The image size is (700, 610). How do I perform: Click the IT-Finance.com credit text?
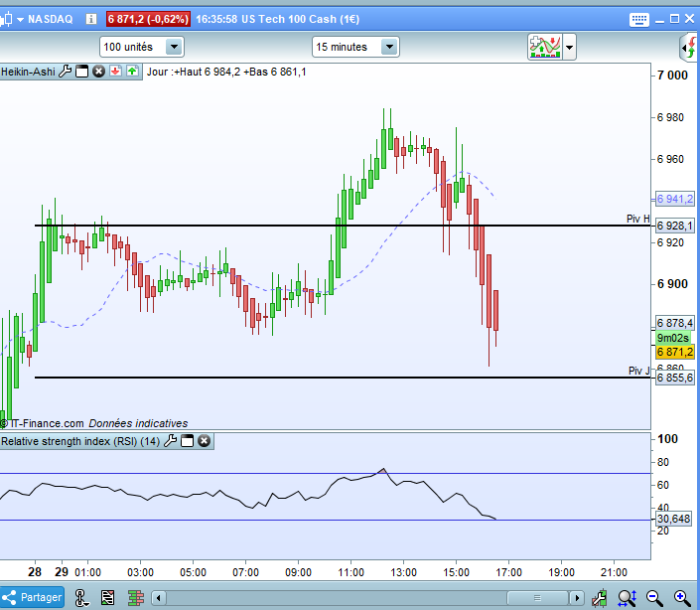[x=43, y=423]
